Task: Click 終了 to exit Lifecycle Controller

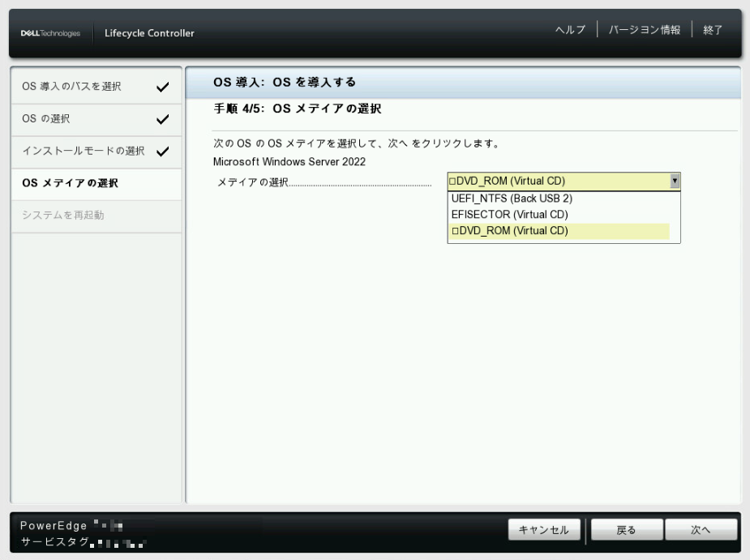Action: tap(713, 30)
